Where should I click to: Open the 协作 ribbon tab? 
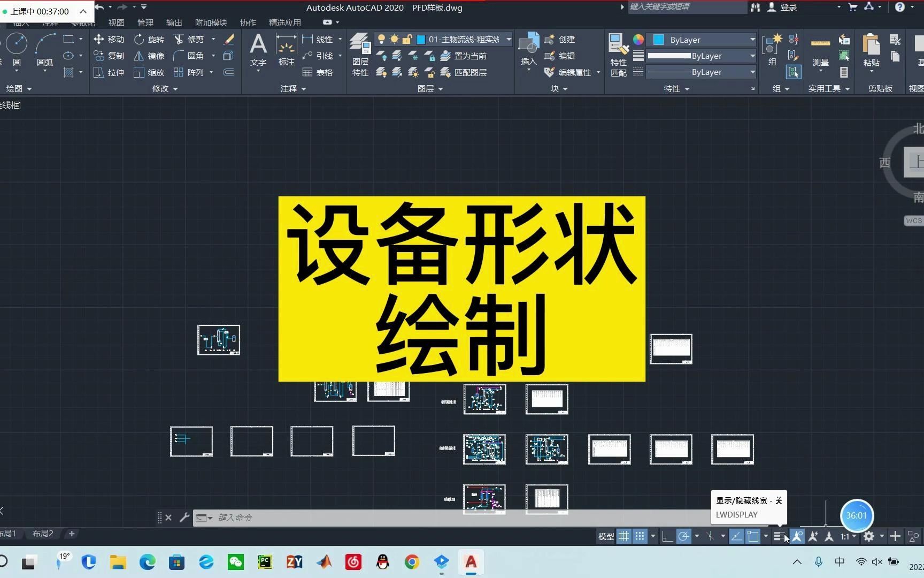click(x=248, y=22)
